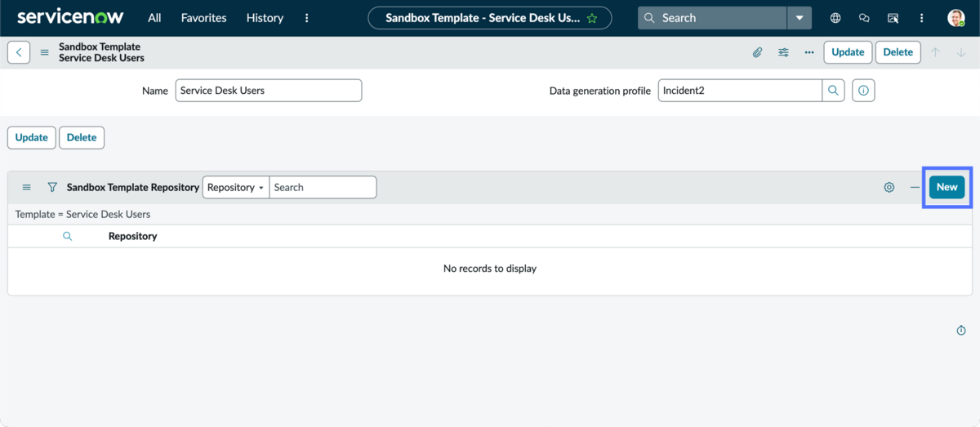
Task: Open form personalization sliders icon
Action: [x=783, y=52]
